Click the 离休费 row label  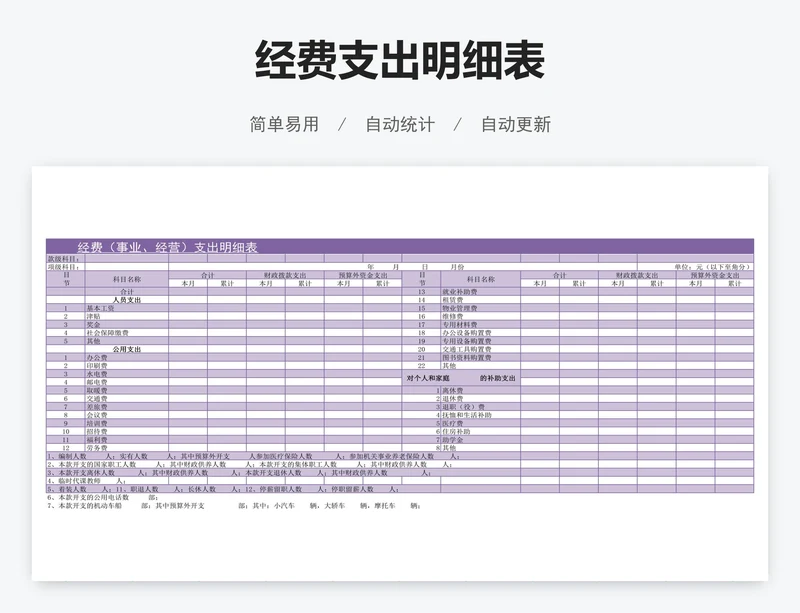tap(453, 390)
